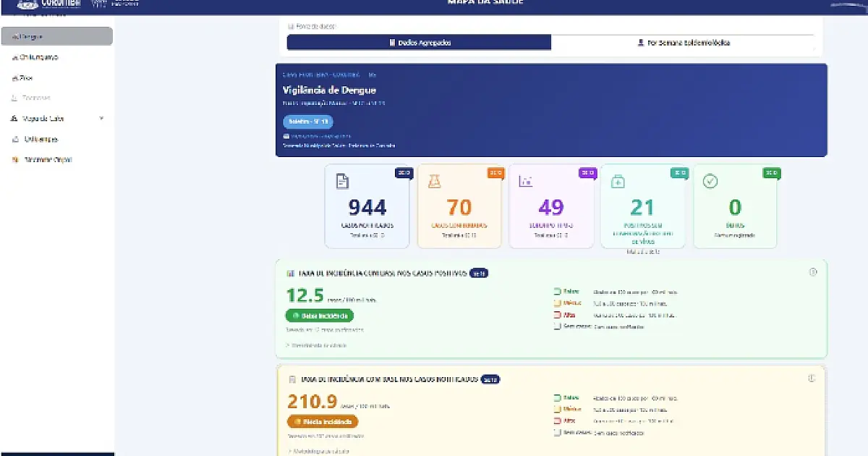Select the Dados Agregados tab
The height and width of the screenshot is (456, 868).
[420, 43]
